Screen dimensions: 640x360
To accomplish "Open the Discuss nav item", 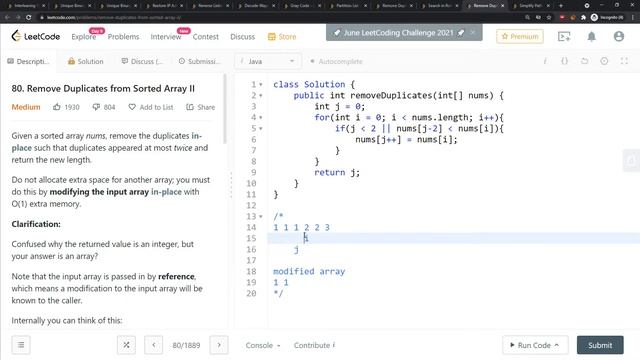I will click(x=242, y=37).
